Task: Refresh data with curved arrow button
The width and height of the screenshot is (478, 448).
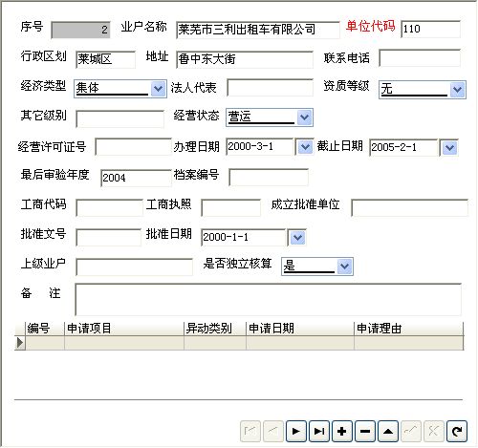Action: click(x=457, y=431)
